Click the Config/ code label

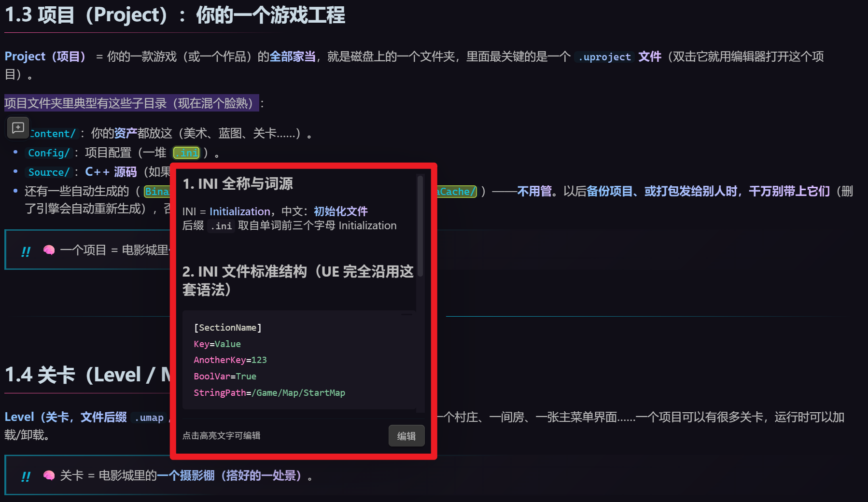[x=49, y=153]
